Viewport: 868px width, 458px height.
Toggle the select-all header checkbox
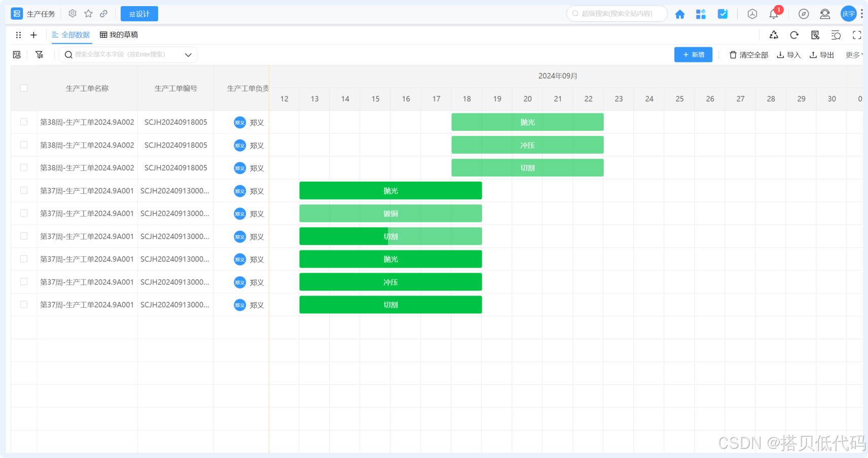[x=24, y=88]
